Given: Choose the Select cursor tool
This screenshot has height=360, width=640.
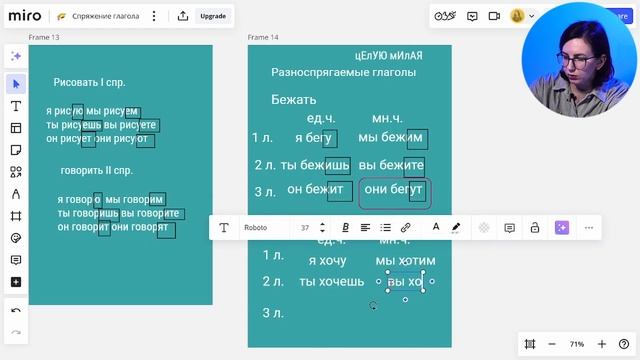Looking at the screenshot, I should tap(16, 84).
